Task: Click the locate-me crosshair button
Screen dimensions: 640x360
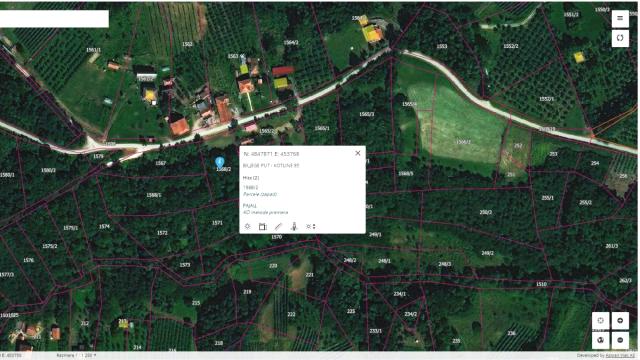Action: point(600,321)
